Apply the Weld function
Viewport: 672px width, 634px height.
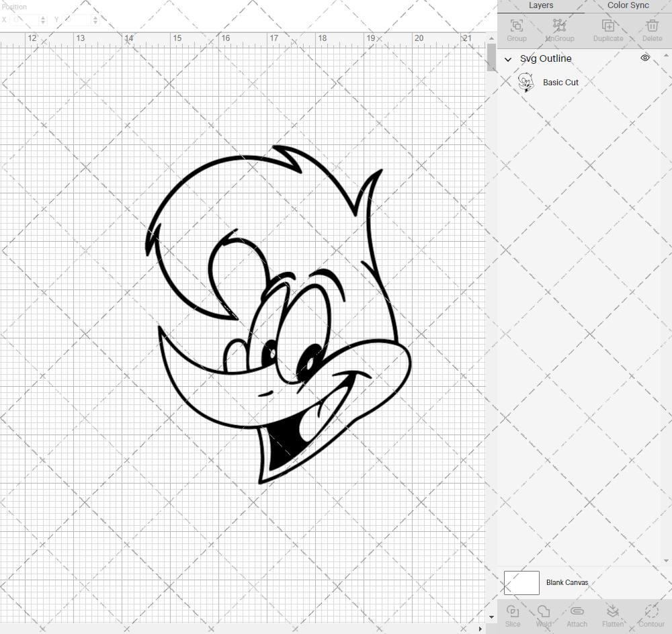click(544, 615)
